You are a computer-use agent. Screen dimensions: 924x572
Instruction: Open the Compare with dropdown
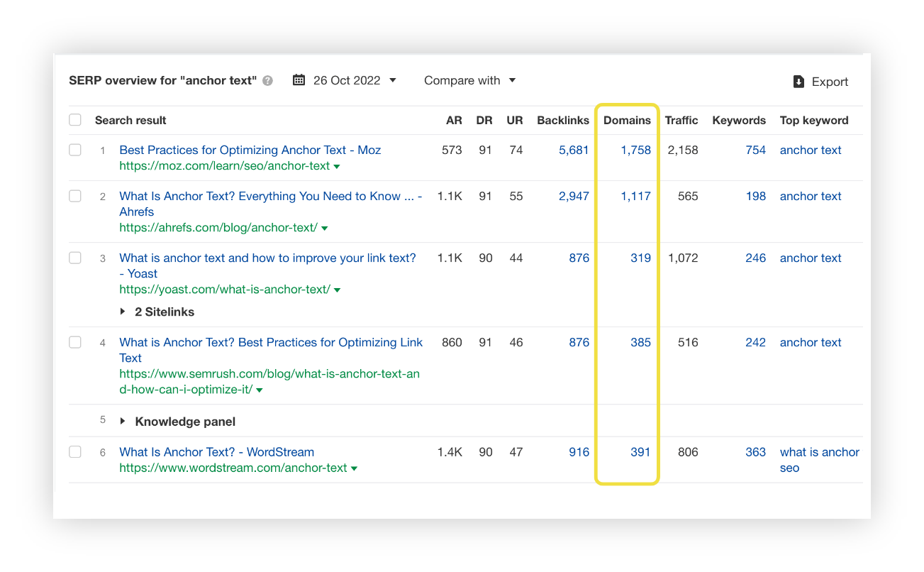coord(469,80)
